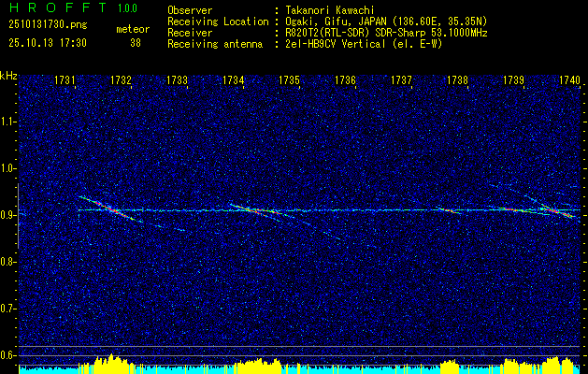This screenshot has width=588, height=374.
Task: Select antenna text 2el-HB9CV Vertical (el. E-W)
Action: coord(364,44)
